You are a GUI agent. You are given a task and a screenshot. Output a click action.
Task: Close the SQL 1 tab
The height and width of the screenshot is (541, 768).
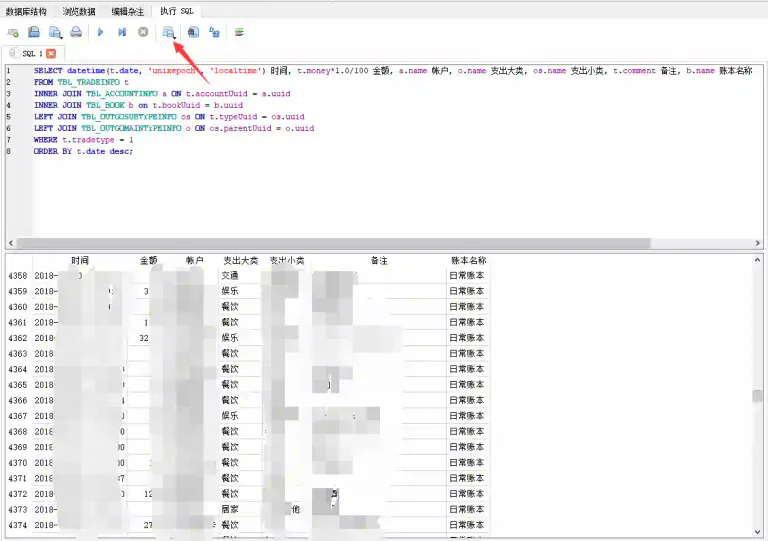pyautogui.click(x=51, y=53)
